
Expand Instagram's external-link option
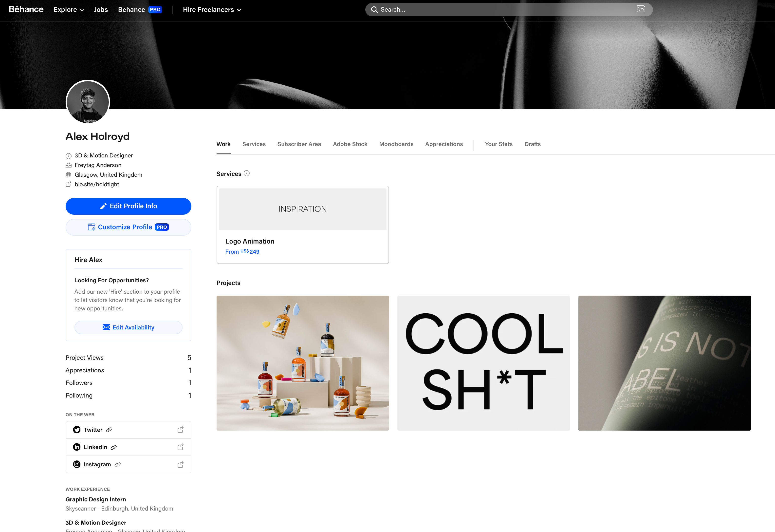click(180, 464)
